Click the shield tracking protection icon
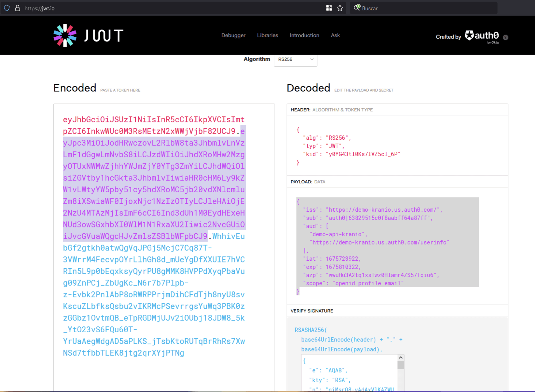The image size is (535, 392). coord(7,8)
